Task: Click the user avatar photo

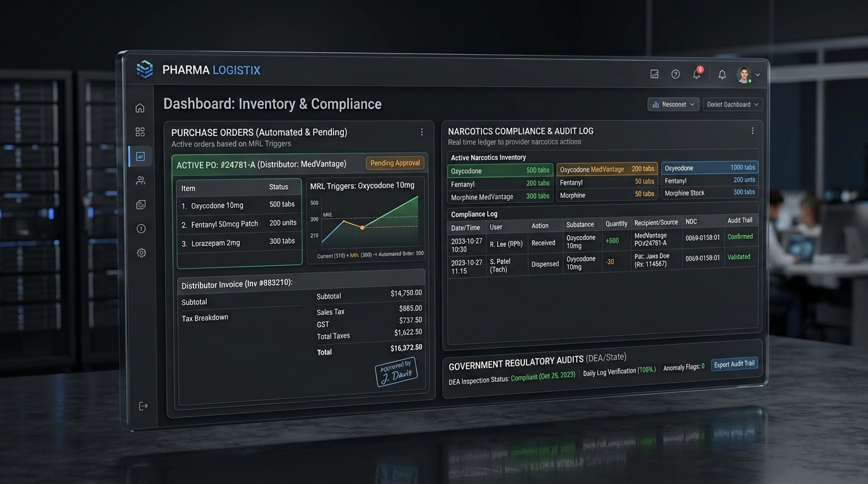Action: pyautogui.click(x=744, y=74)
